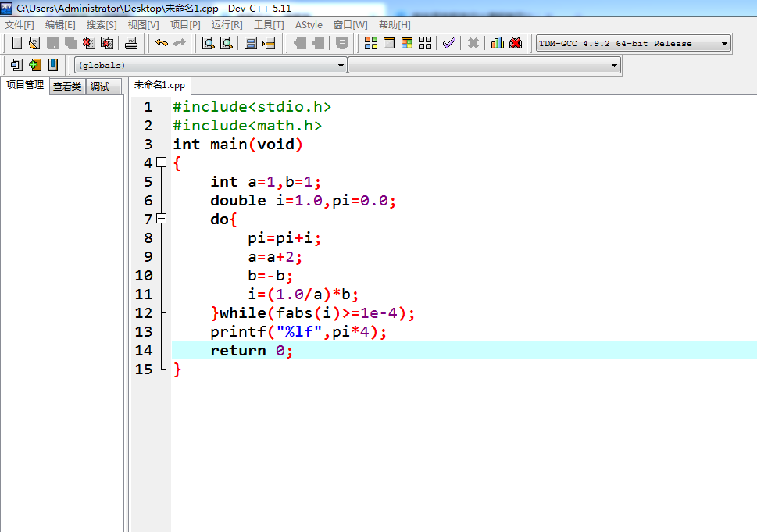Click the 'double i=1.0,pi=0.0;' line

click(x=303, y=200)
